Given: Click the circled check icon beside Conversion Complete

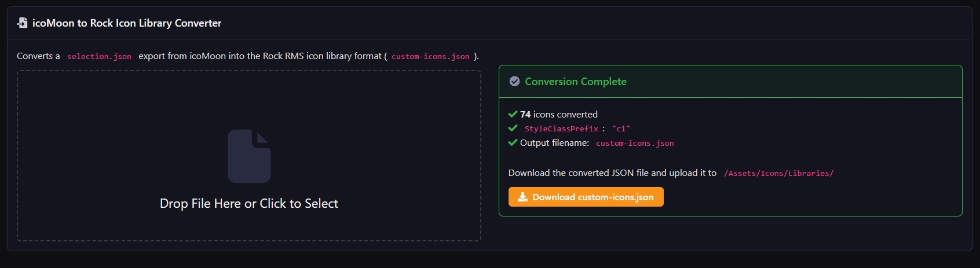Looking at the screenshot, I should [514, 82].
